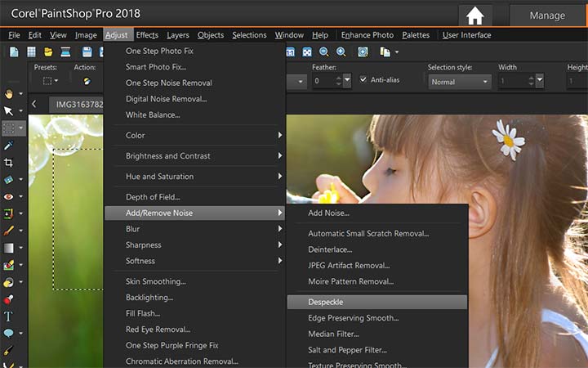Screen dimensions: 588x368
Task: Open the File menu
Action: tap(14, 35)
